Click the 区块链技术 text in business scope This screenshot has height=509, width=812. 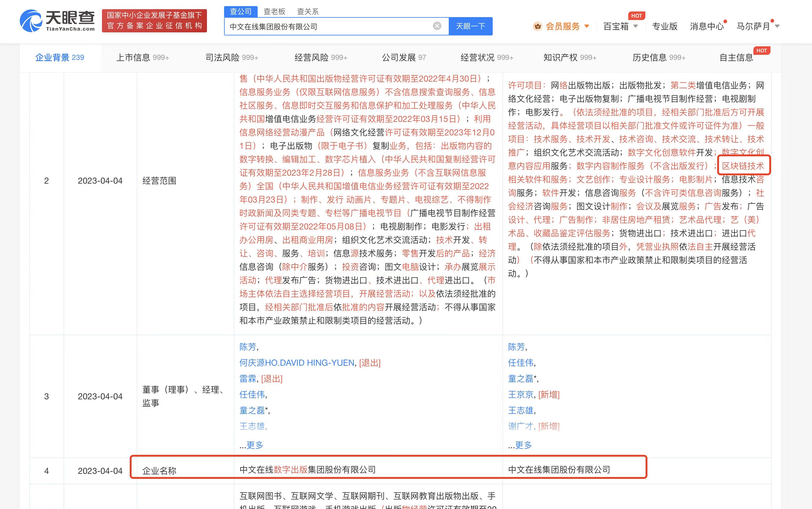point(743,166)
